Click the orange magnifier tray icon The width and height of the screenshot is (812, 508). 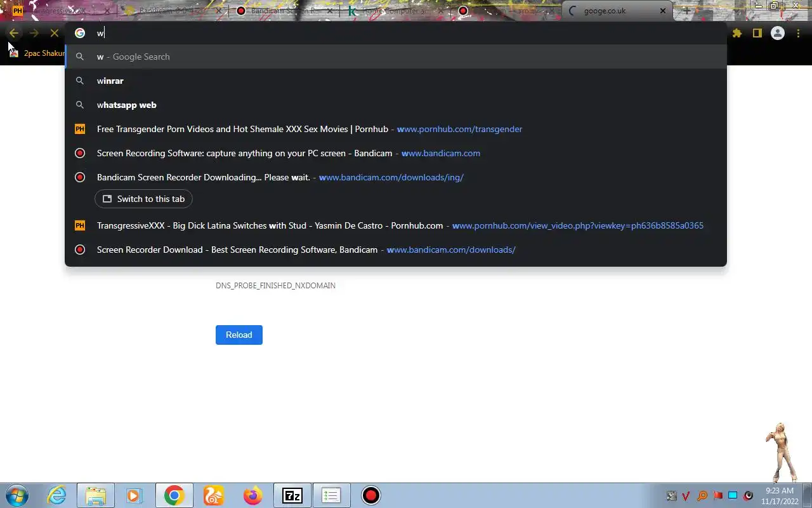[x=702, y=496]
